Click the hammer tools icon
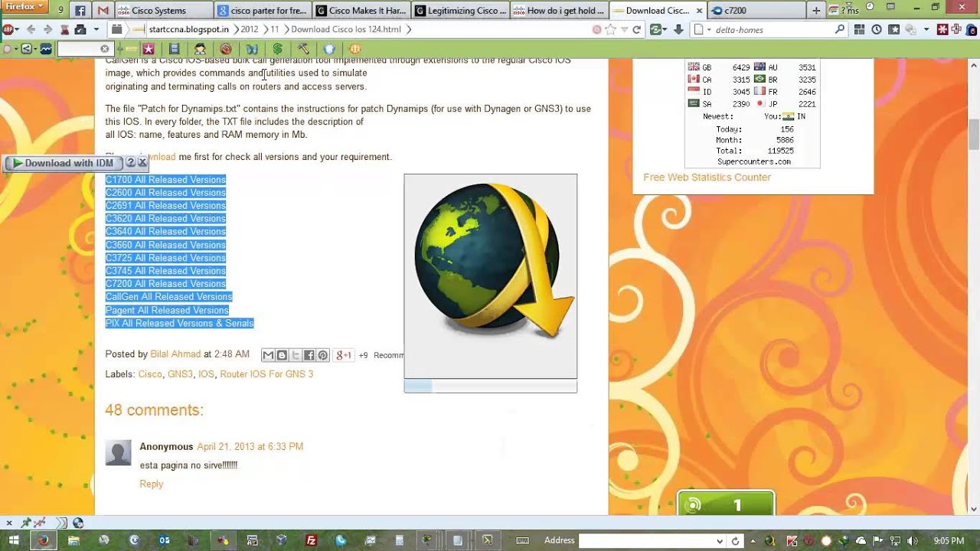Image resolution: width=980 pixels, height=551 pixels. (x=303, y=49)
